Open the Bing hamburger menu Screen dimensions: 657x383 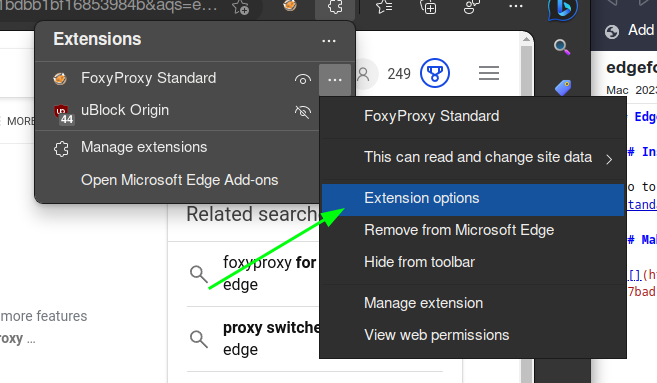[x=489, y=73]
